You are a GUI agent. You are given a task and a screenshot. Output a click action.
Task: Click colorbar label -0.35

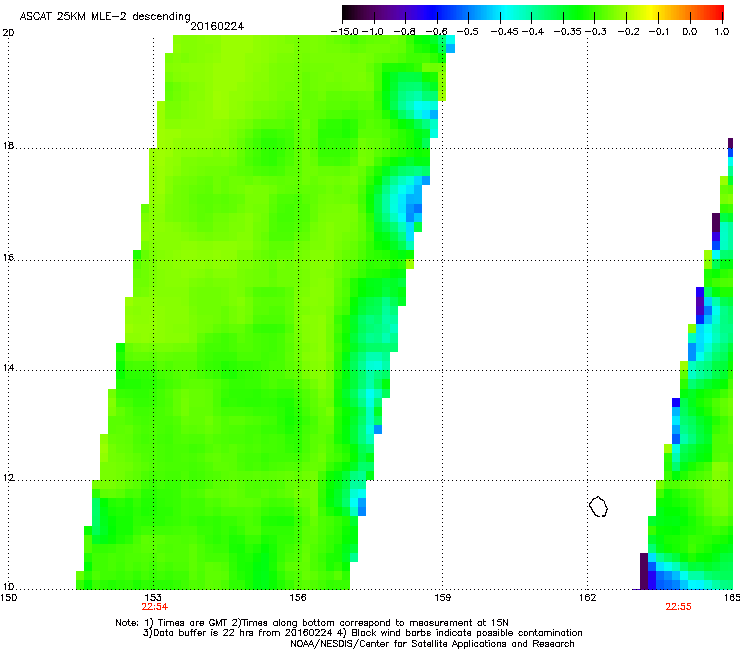568,32
